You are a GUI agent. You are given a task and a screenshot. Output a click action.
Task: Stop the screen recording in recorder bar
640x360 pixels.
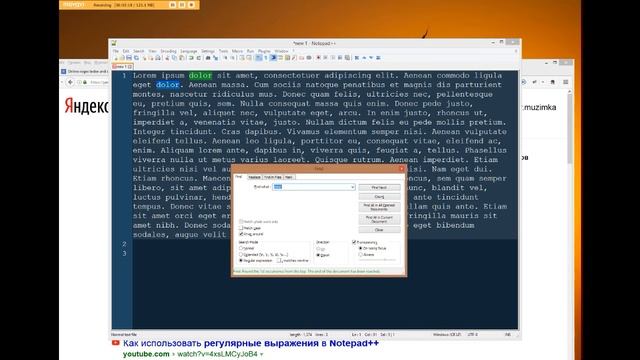[x=191, y=5]
